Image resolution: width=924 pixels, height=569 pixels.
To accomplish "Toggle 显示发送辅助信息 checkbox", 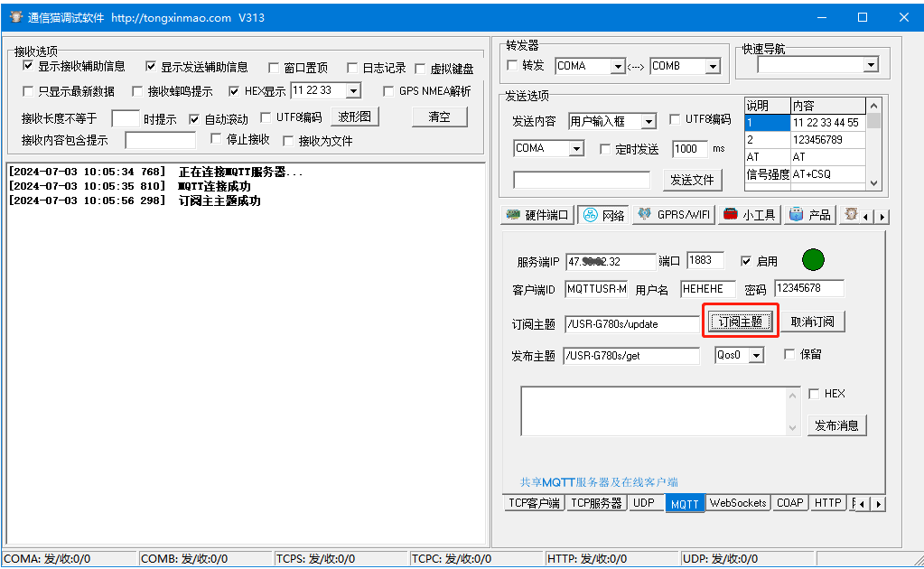I will pyautogui.click(x=150, y=66).
